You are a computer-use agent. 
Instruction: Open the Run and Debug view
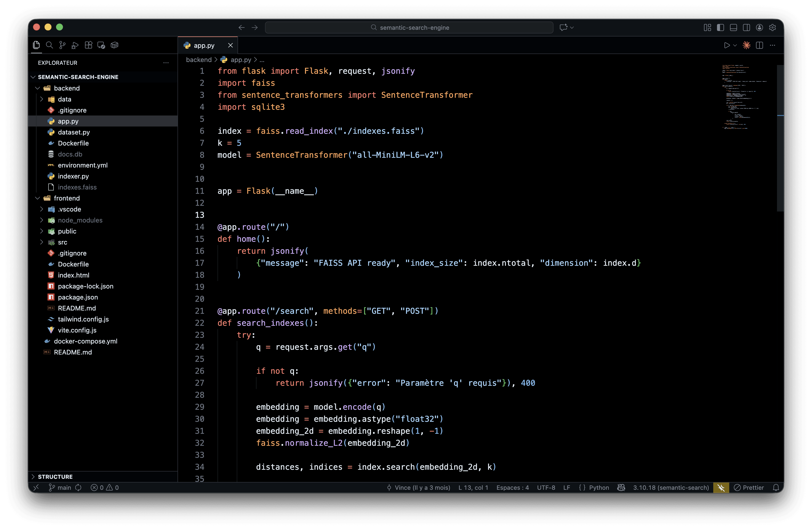[75, 45]
